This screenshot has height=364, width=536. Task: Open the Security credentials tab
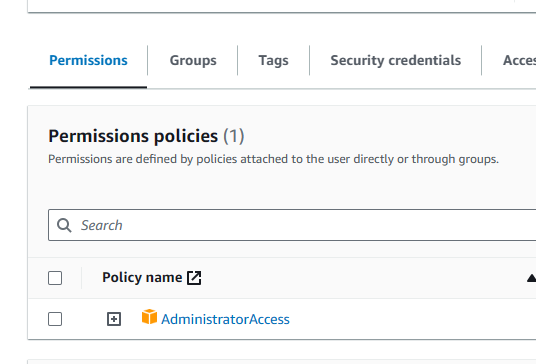pos(396,60)
